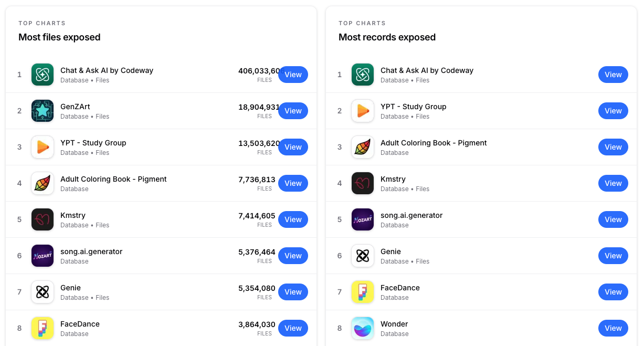
Task: Click the Most records exposed heading
Action: point(387,37)
